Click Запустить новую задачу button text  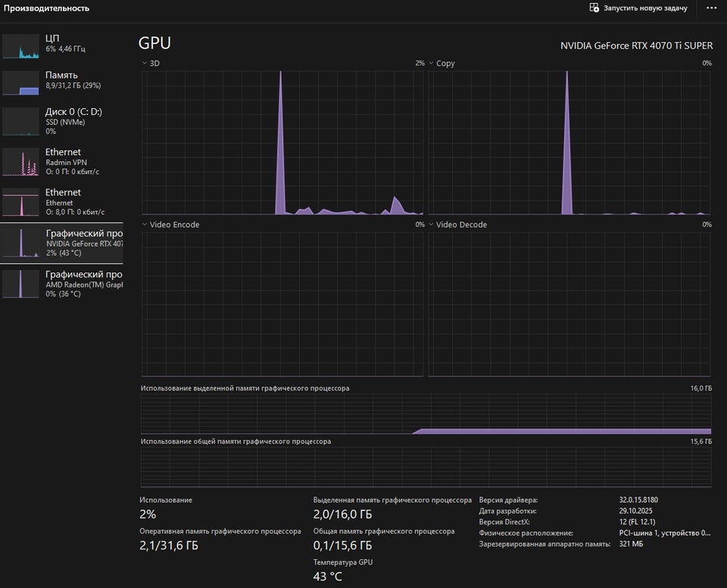pos(645,8)
